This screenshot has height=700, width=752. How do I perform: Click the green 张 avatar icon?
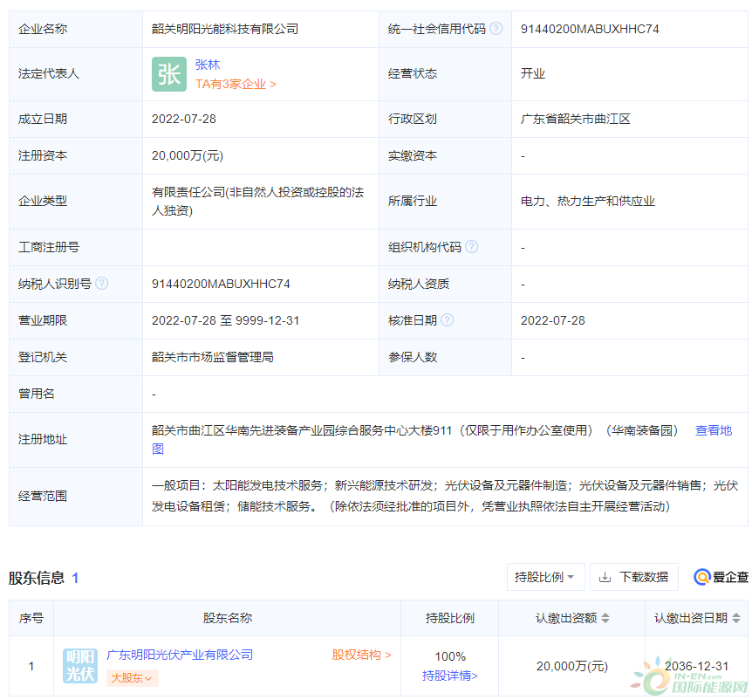[x=169, y=74]
